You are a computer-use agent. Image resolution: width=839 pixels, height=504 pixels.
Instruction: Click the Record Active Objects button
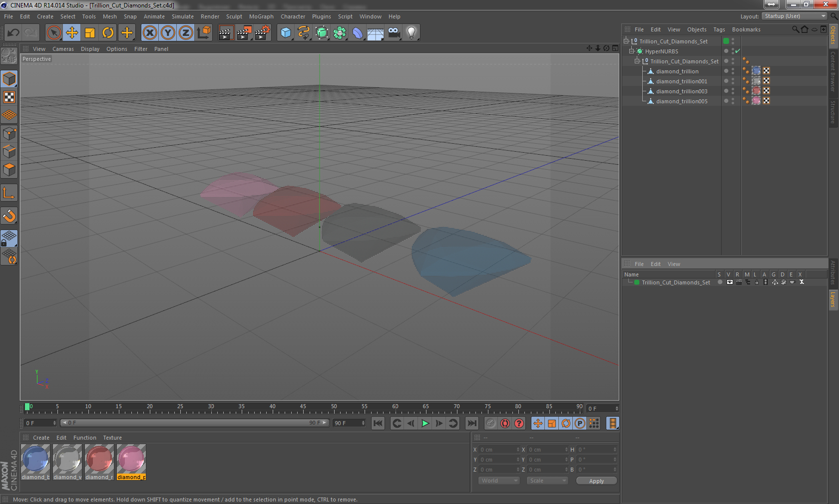click(x=491, y=423)
